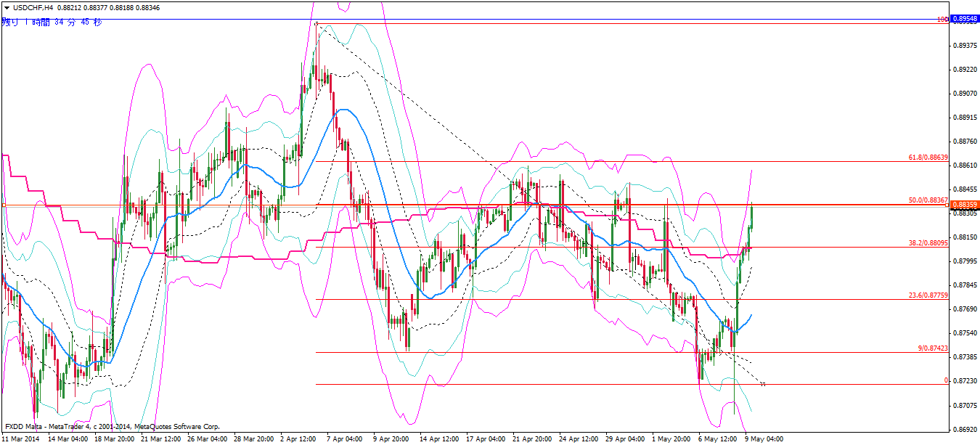The width and height of the screenshot is (980, 445).
Task: Select the orange 0.88359 current price tag
Action: click(965, 205)
